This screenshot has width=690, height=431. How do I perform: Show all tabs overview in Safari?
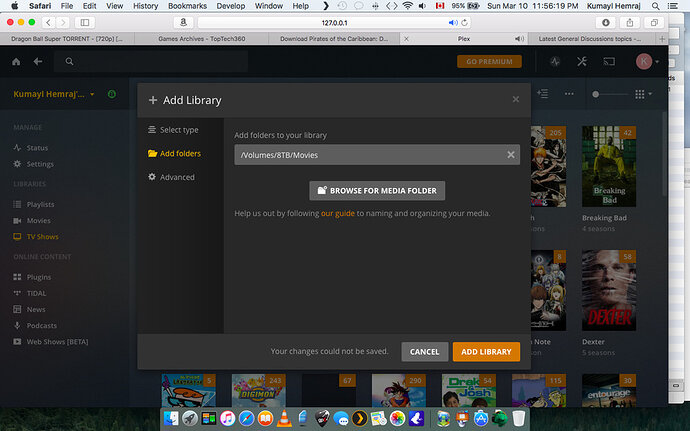tap(654, 22)
